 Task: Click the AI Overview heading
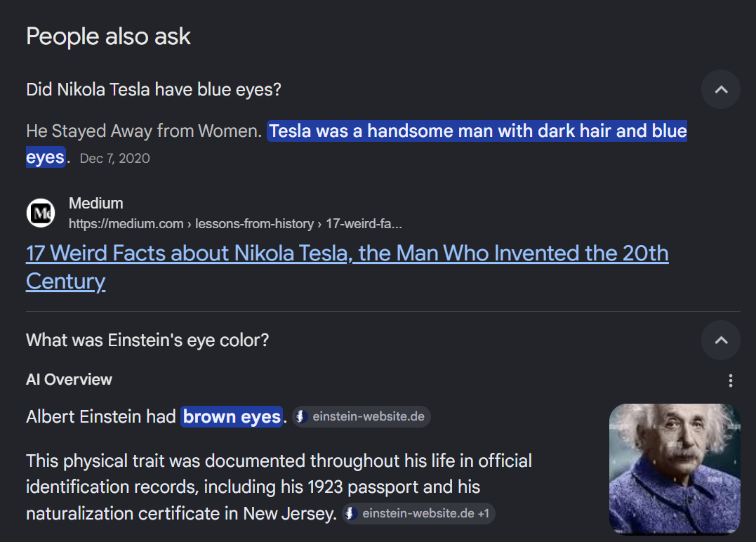[69, 380]
